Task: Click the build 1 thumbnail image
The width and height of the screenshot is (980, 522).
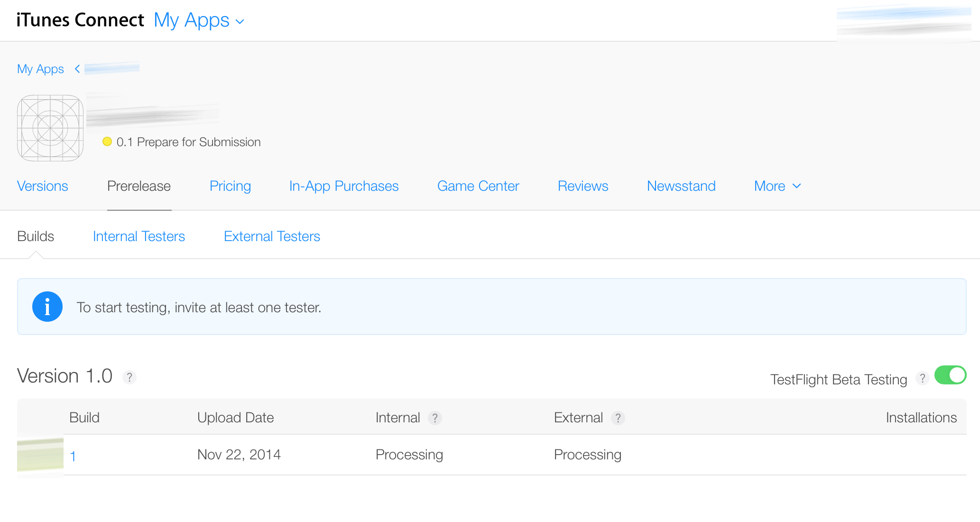Action: [40, 455]
